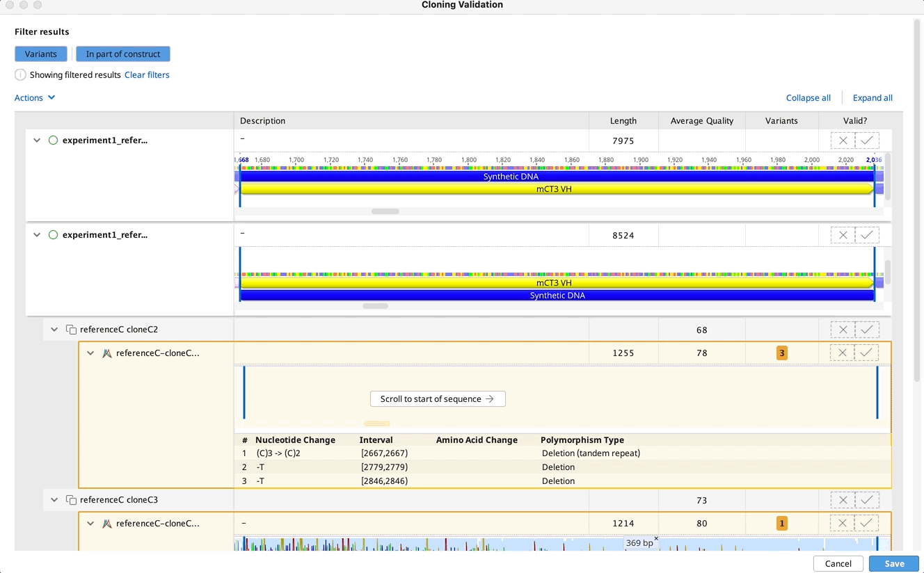
Task: Click the green circle icon of 8524-length reference
Action: [x=53, y=235]
